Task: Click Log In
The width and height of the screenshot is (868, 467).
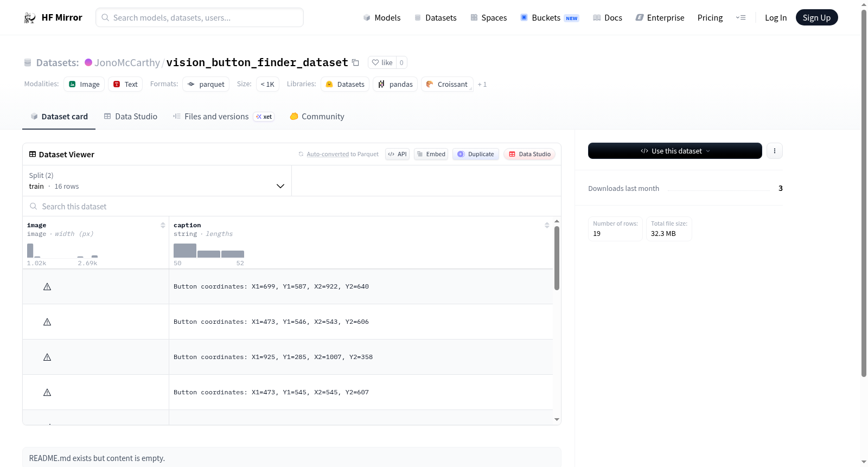Action: pos(776,18)
